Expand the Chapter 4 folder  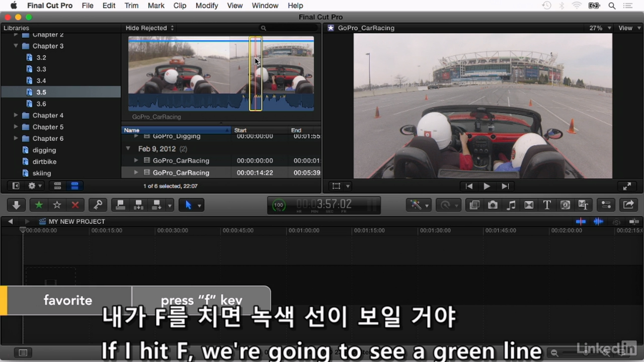[x=16, y=115]
